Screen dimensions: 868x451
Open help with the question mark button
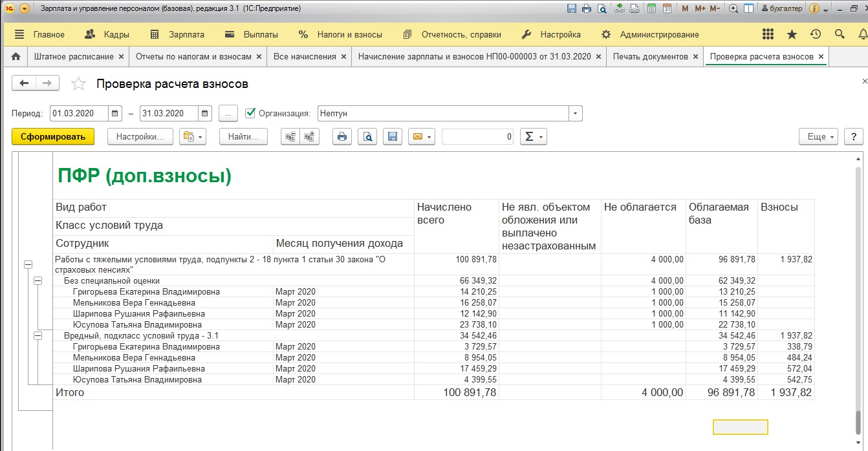click(854, 136)
